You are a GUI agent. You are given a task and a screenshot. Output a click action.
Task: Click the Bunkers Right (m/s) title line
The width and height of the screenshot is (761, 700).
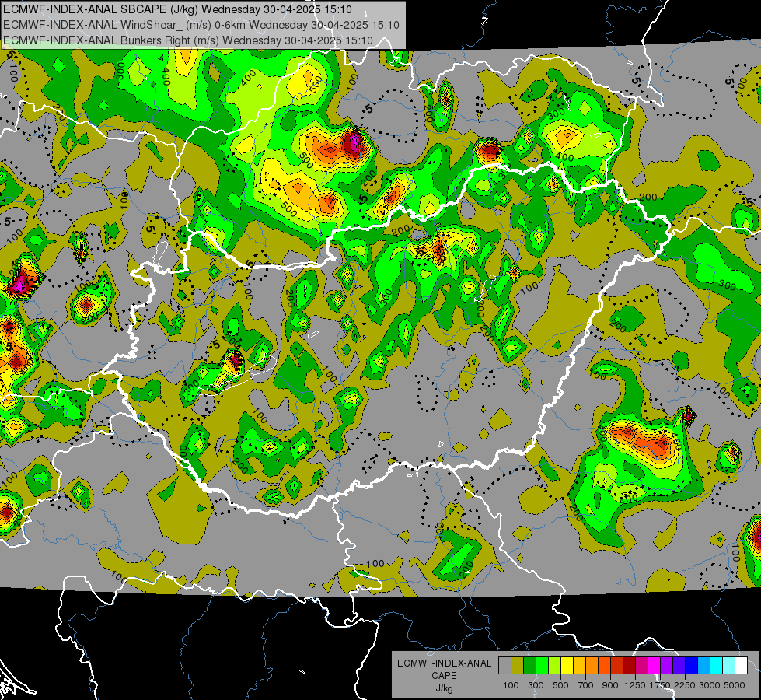[188, 40]
